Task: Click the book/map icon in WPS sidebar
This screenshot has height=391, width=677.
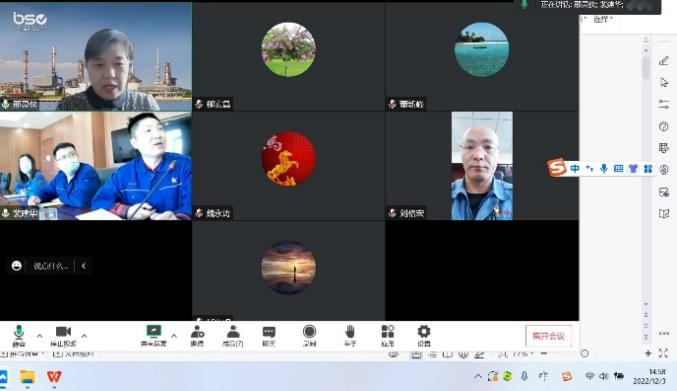Action: tap(664, 213)
